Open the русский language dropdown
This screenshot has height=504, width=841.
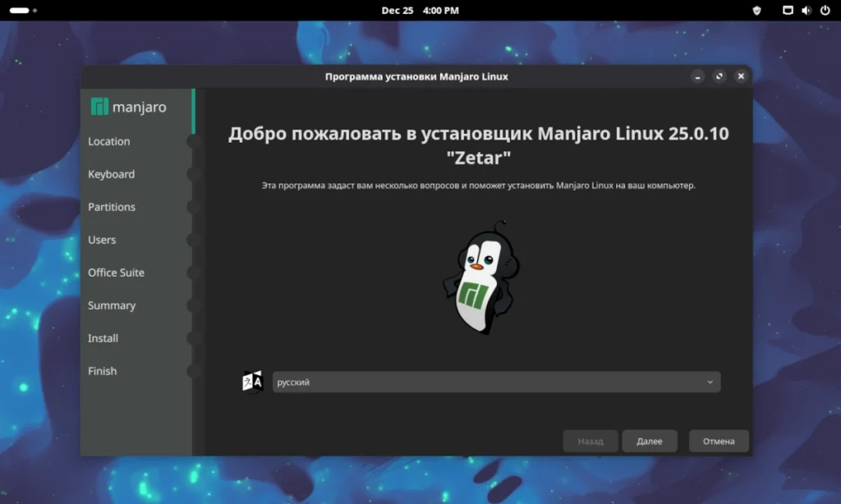coord(496,382)
